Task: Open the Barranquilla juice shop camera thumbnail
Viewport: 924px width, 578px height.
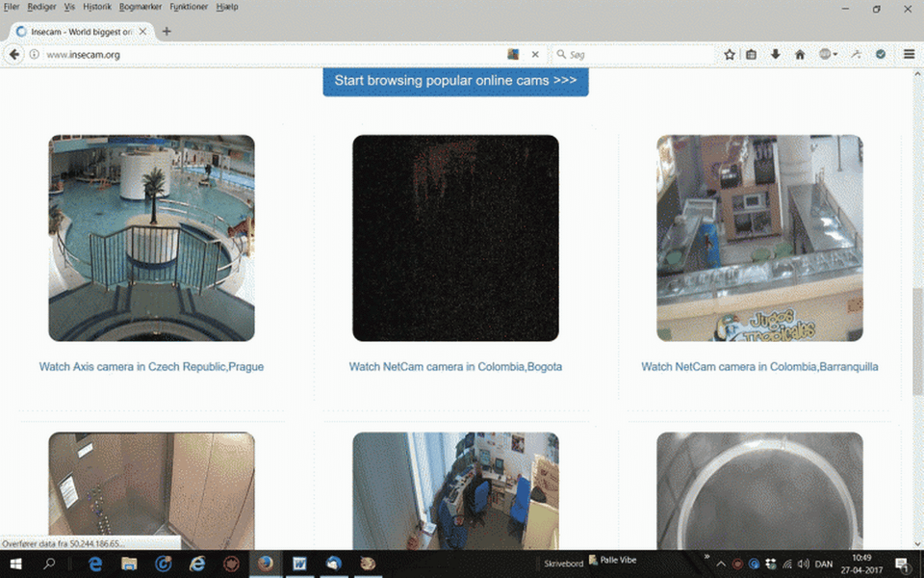Action: click(x=759, y=238)
